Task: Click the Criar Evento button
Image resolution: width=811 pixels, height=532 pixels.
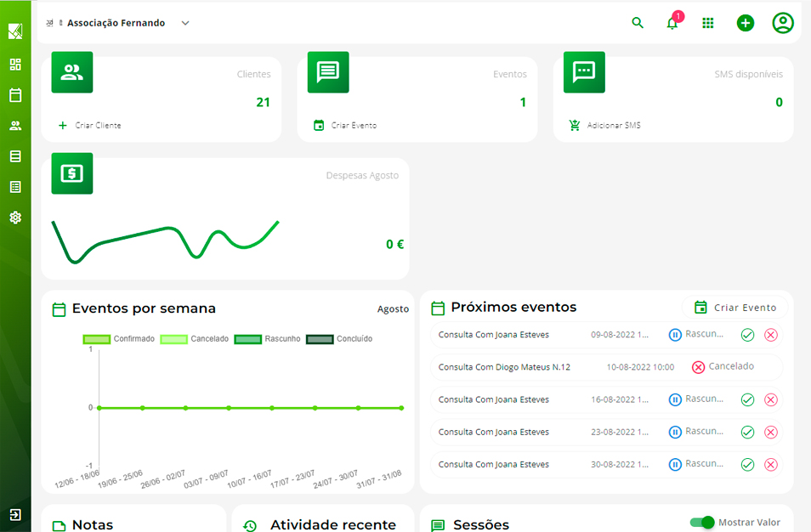Action: (735, 308)
